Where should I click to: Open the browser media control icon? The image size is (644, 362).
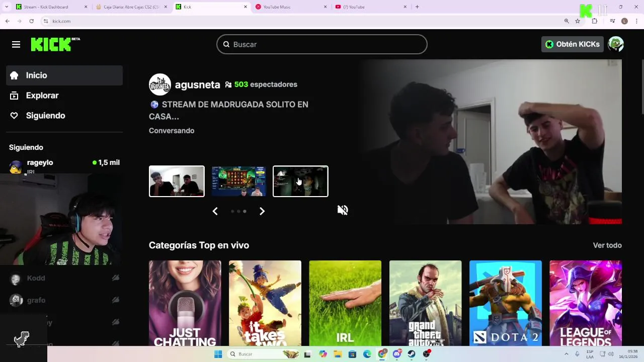[612, 21]
